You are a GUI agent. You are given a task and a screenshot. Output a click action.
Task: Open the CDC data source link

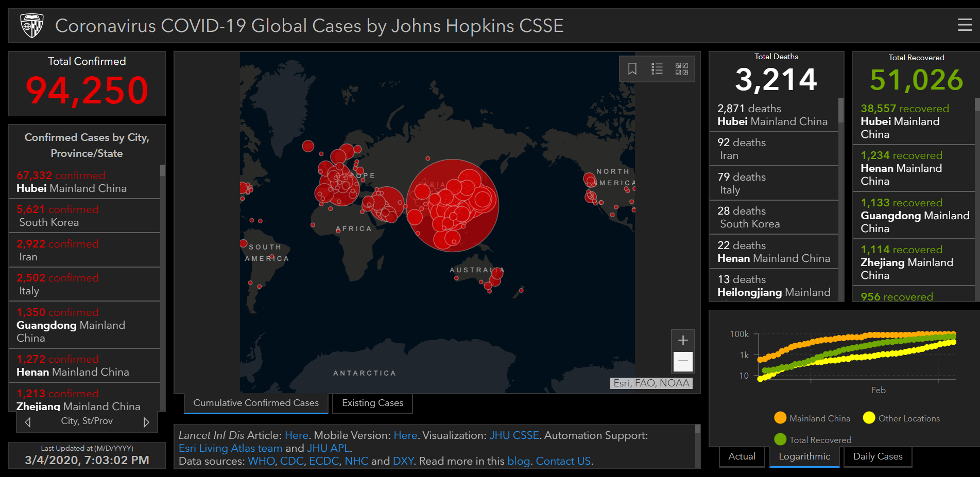pos(291,461)
